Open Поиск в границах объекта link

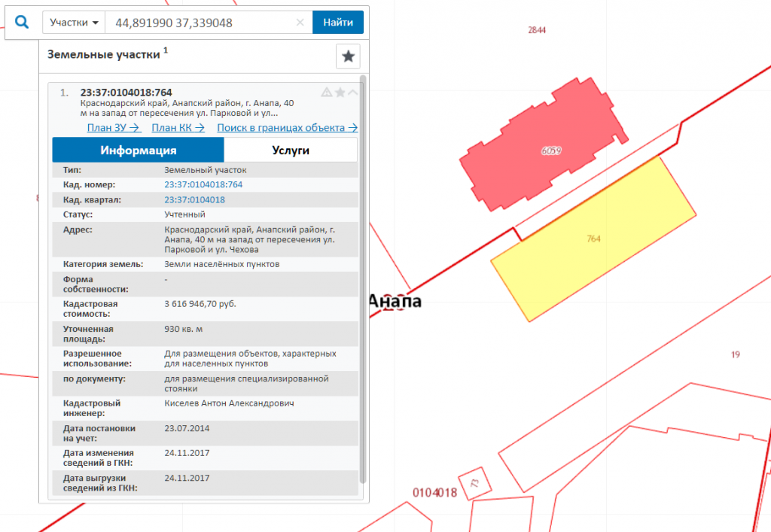pyautogui.click(x=287, y=128)
